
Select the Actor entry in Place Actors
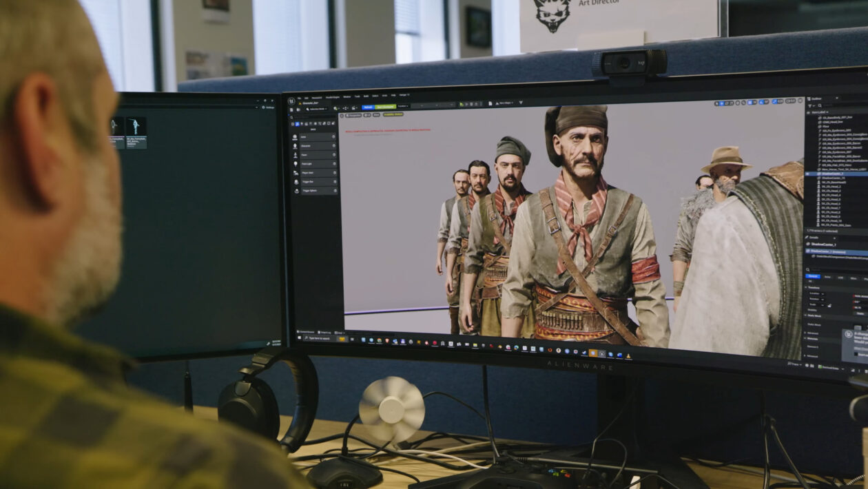318,137
